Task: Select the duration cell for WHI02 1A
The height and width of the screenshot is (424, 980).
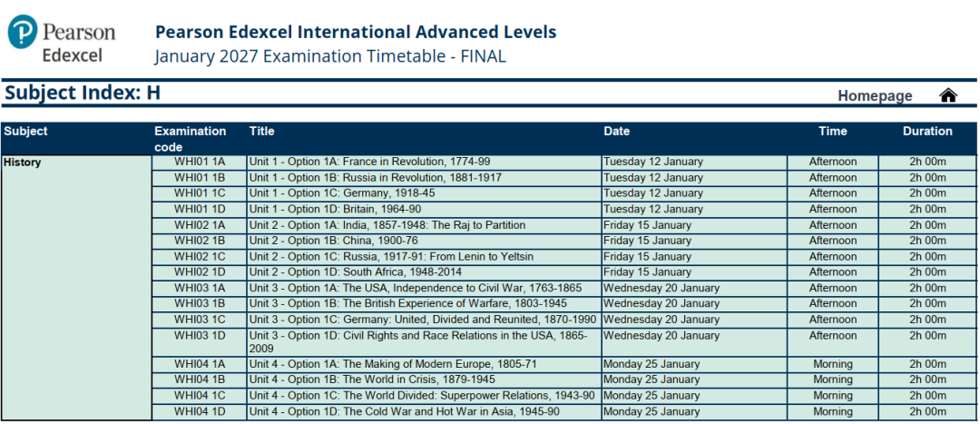Action: coord(927,225)
